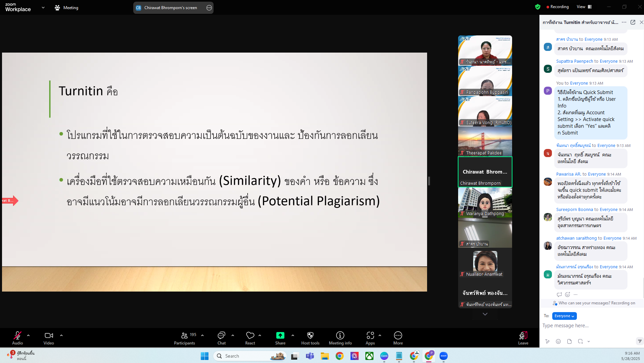Open the Apps panel
Screen dimensions: 644x363
[x=370, y=338]
